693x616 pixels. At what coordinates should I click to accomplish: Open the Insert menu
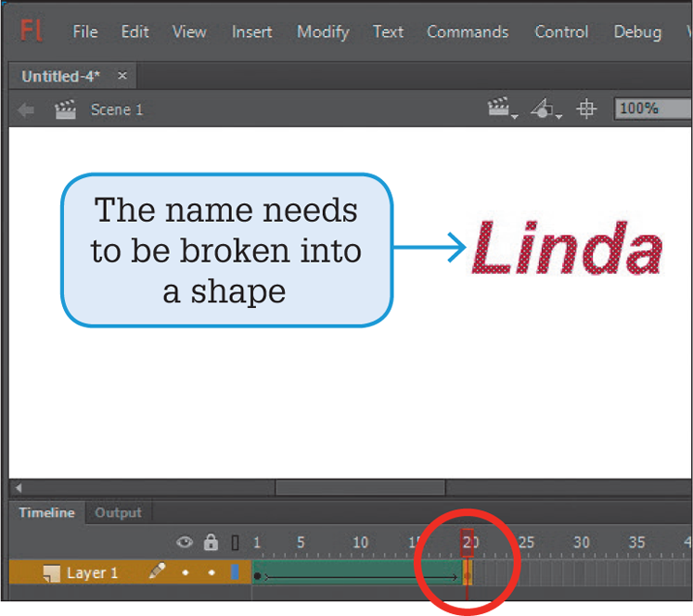click(252, 32)
